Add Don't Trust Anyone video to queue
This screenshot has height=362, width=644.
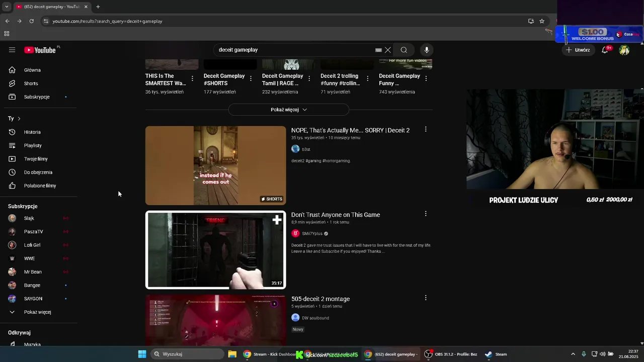point(277,220)
